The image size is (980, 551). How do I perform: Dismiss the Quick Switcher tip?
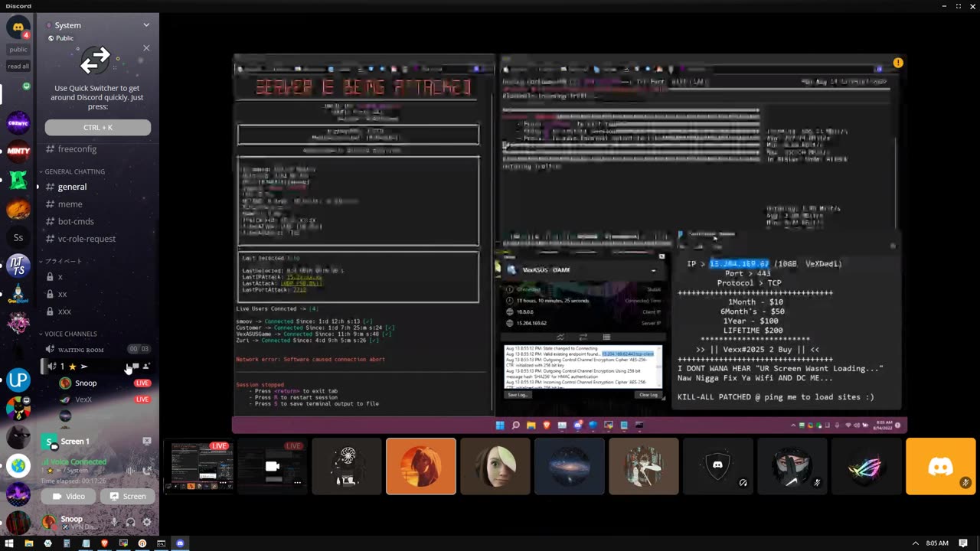click(x=146, y=48)
